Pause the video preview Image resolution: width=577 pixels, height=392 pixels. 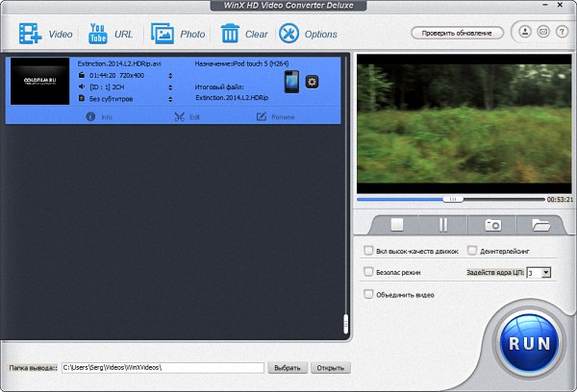[x=443, y=224]
